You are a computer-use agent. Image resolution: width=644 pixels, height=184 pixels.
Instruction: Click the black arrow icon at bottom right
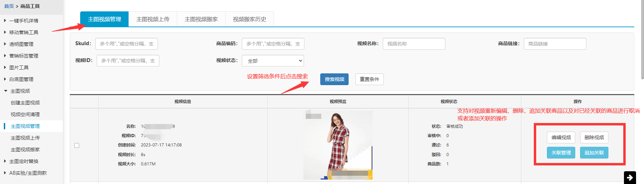coord(629,177)
